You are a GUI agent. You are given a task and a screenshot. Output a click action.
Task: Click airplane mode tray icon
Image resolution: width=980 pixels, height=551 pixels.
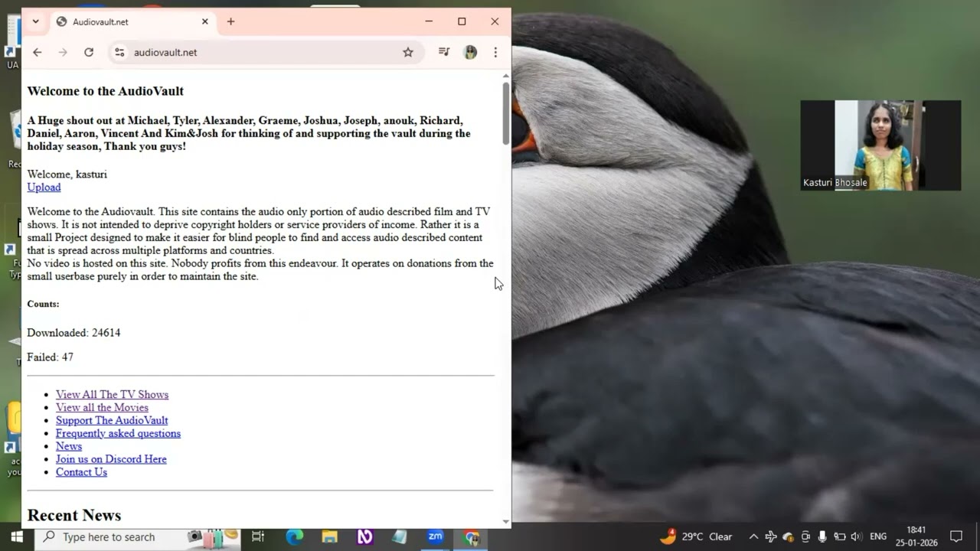point(771,536)
